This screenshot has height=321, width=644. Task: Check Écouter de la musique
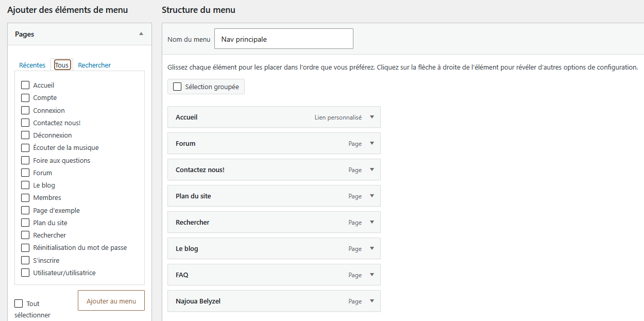point(25,147)
